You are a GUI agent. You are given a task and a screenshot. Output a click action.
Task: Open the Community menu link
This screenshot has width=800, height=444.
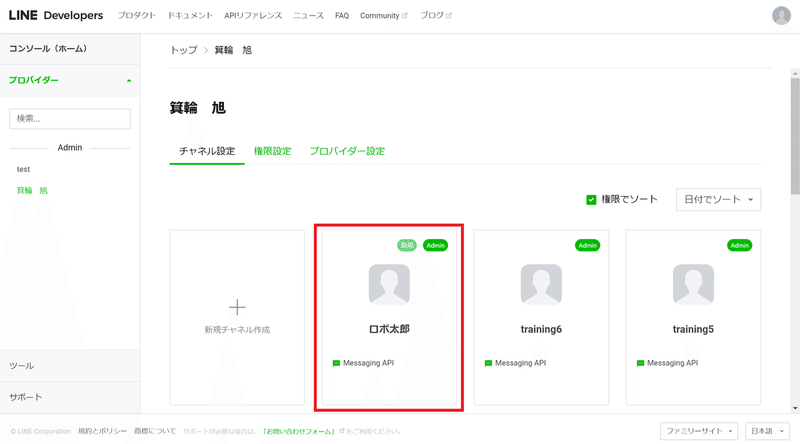[380, 15]
